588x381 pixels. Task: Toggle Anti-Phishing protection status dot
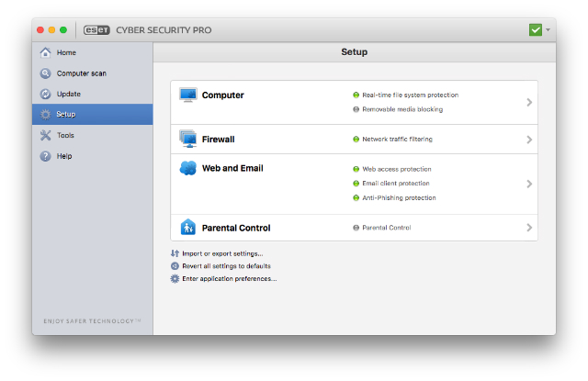tap(356, 197)
